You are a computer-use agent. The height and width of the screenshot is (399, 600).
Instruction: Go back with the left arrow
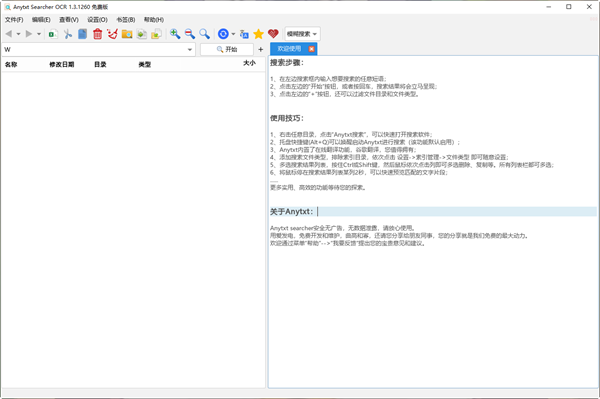click(8, 34)
